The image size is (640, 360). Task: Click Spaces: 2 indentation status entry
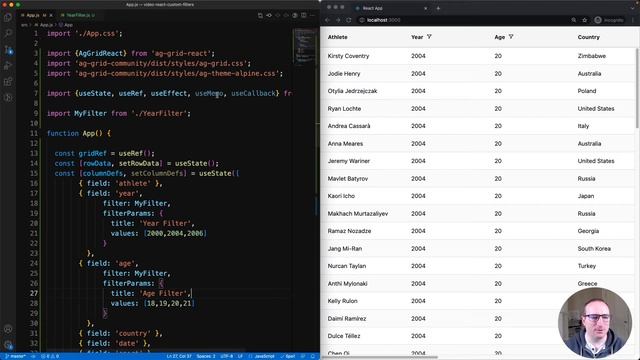[x=206, y=356]
